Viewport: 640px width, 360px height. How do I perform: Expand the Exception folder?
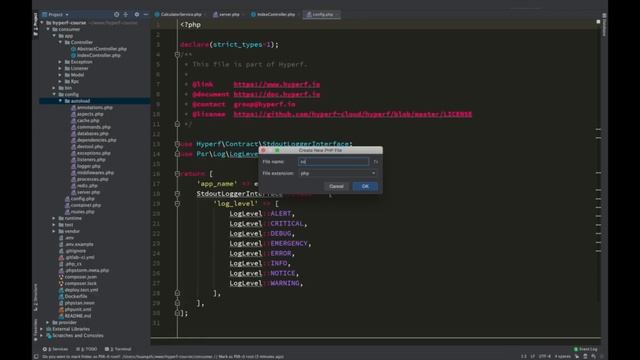(60, 62)
